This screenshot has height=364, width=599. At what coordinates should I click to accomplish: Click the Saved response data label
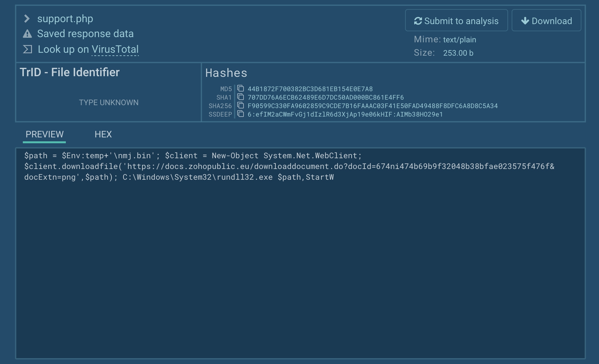tap(85, 34)
